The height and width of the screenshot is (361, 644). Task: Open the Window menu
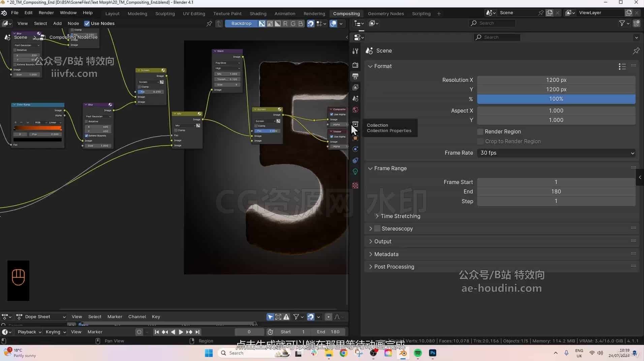68,13
